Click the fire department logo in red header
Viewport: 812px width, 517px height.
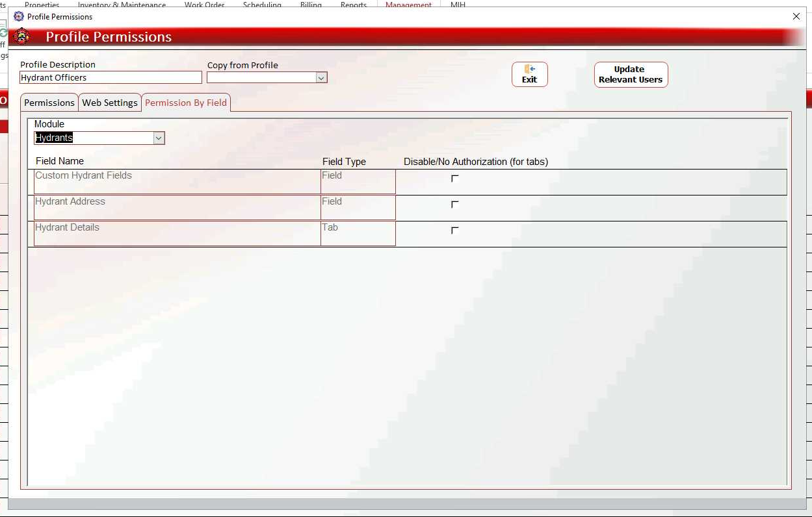pyautogui.click(x=22, y=37)
